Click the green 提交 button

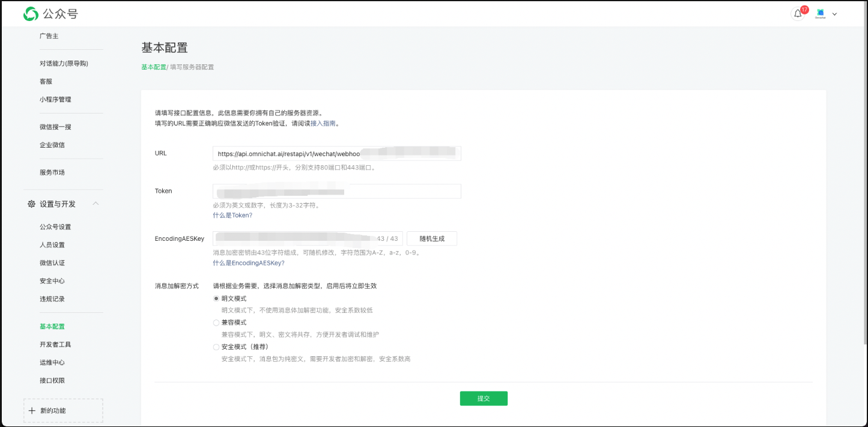484,399
